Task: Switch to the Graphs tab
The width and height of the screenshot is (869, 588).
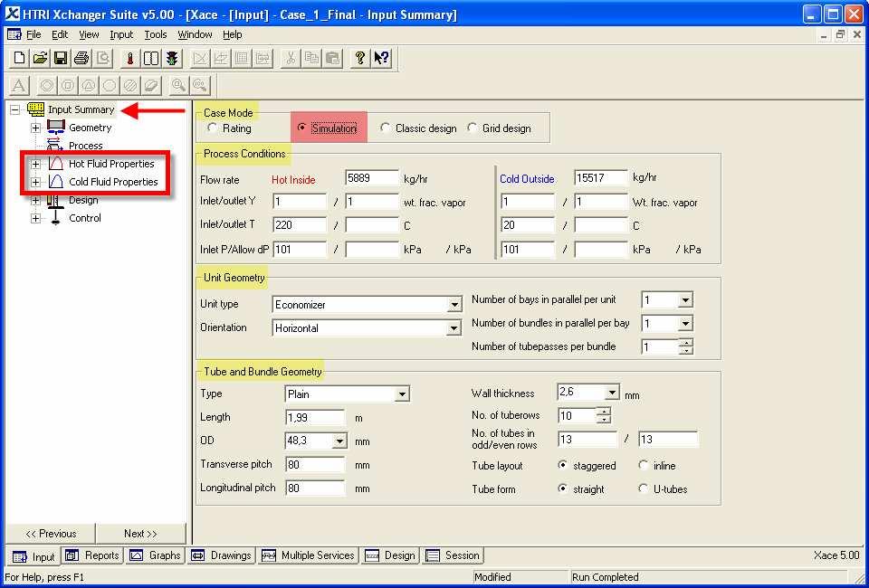Action: [x=155, y=555]
